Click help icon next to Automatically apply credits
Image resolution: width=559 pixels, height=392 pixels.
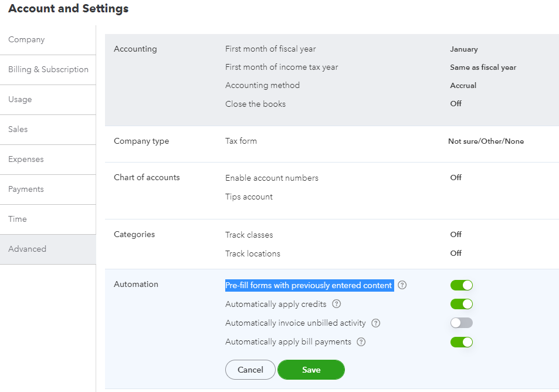click(x=336, y=304)
